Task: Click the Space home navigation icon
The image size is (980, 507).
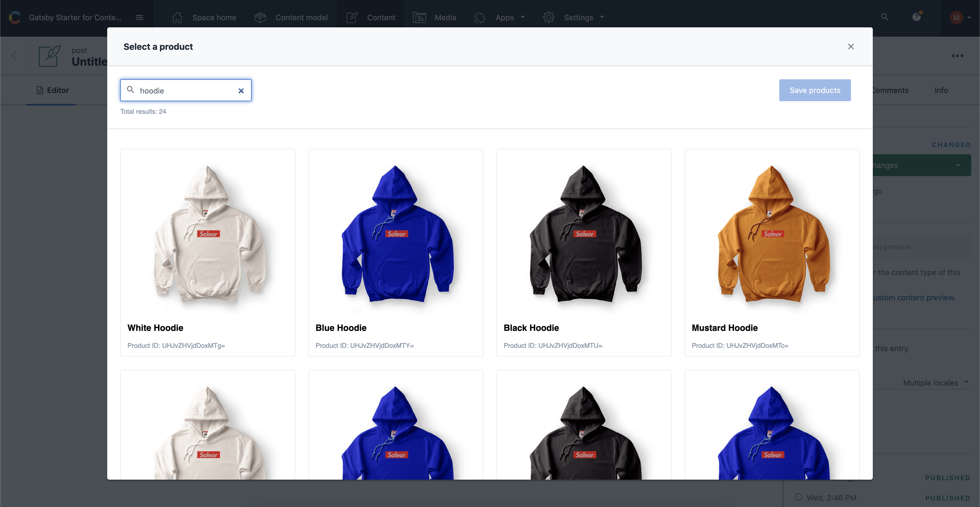Action: tap(178, 18)
